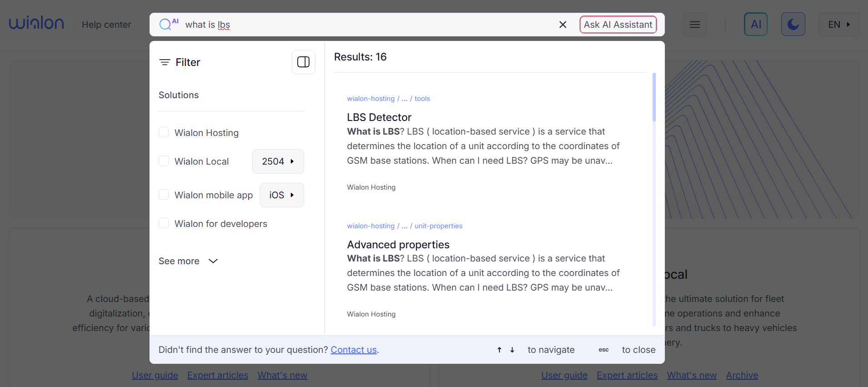Open the left card's What's new link
Viewport: 868px width, 387px height.
pos(282,375)
